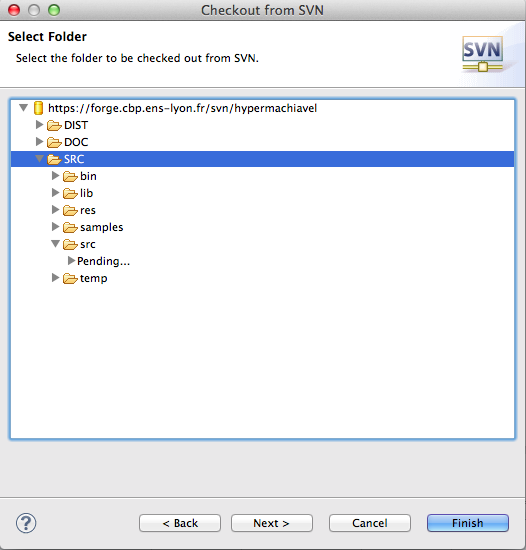526x550 pixels.
Task: Click the bin folder icon
Action: pyautogui.click(x=70, y=176)
